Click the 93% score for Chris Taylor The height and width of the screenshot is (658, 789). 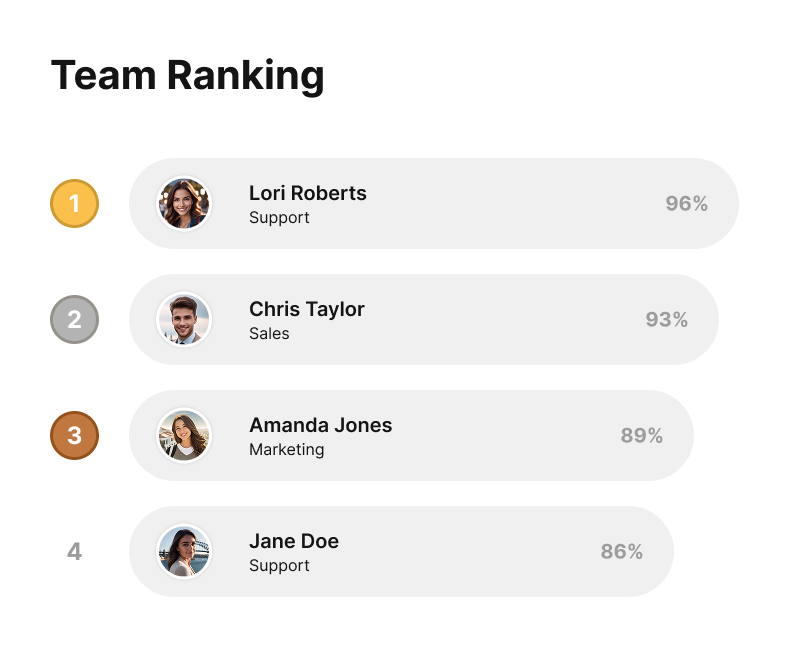[x=666, y=320]
